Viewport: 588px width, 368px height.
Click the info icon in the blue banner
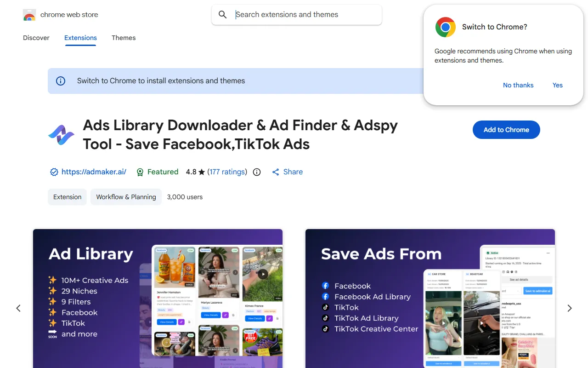(61, 81)
